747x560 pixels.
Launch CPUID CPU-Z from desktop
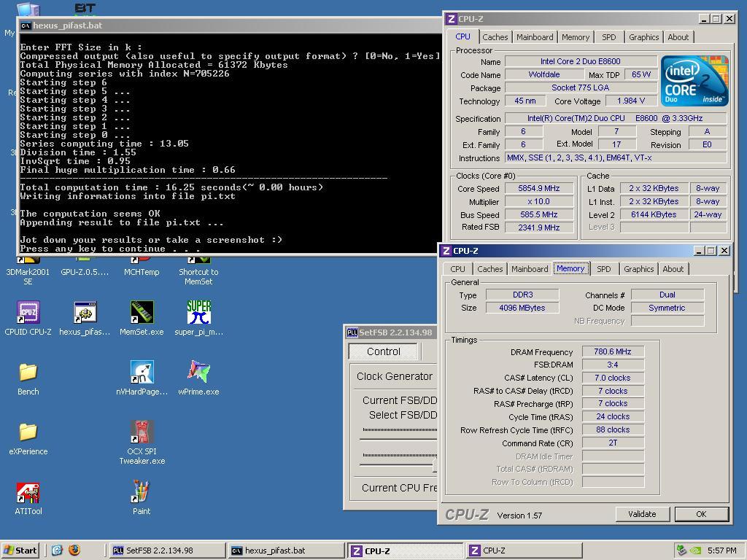point(28,318)
